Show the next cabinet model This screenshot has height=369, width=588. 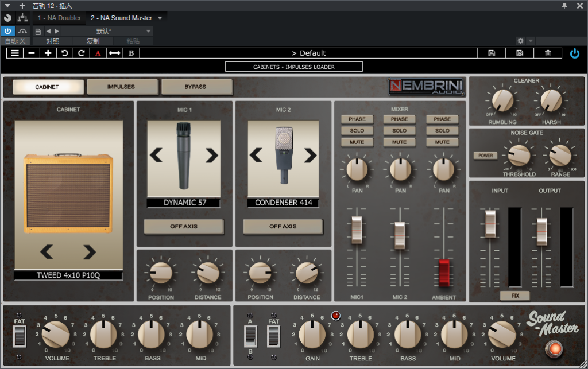click(x=90, y=252)
